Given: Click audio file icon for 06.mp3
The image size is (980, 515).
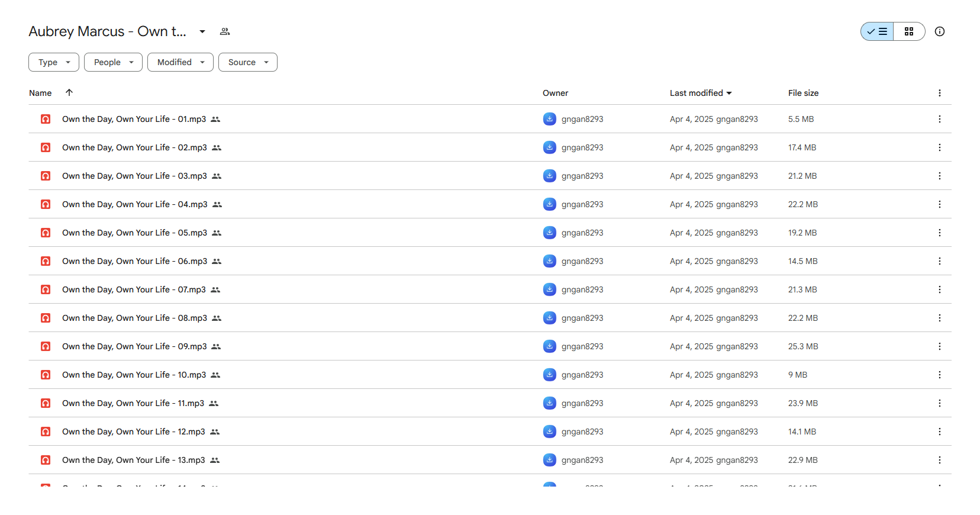Looking at the screenshot, I should [x=46, y=261].
